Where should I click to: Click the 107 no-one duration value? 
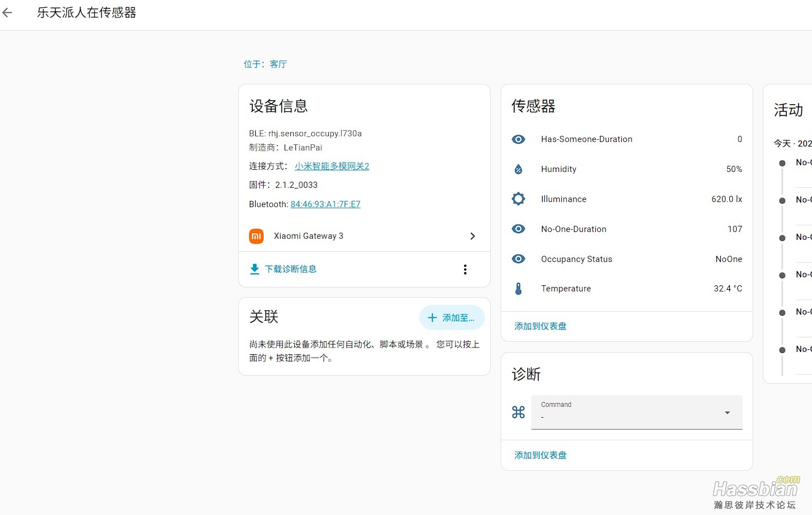pos(734,229)
